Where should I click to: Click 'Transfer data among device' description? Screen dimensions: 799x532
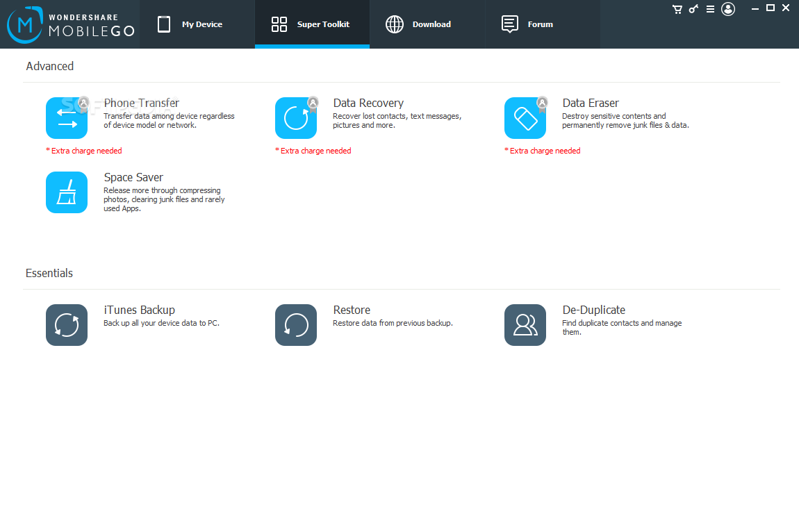(x=169, y=121)
